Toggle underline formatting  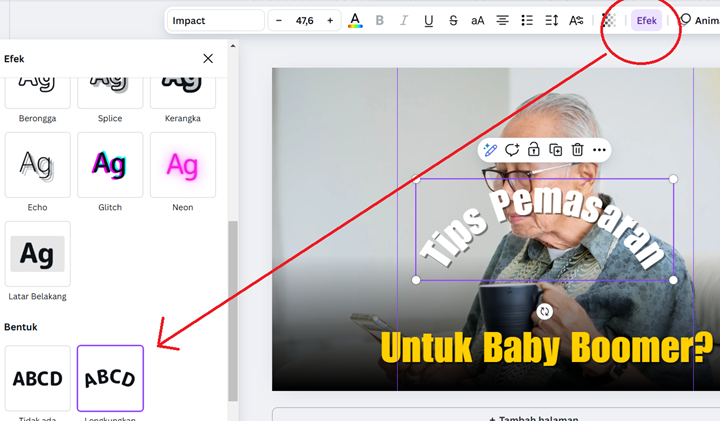(x=428, y=21)
